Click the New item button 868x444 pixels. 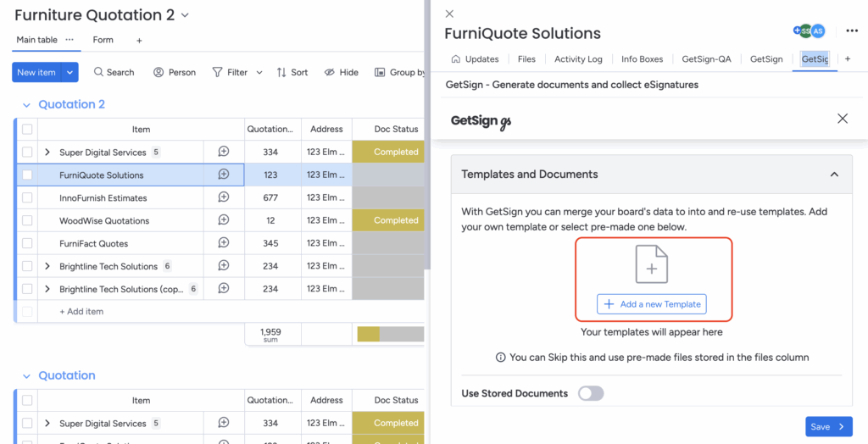point(36,72)
